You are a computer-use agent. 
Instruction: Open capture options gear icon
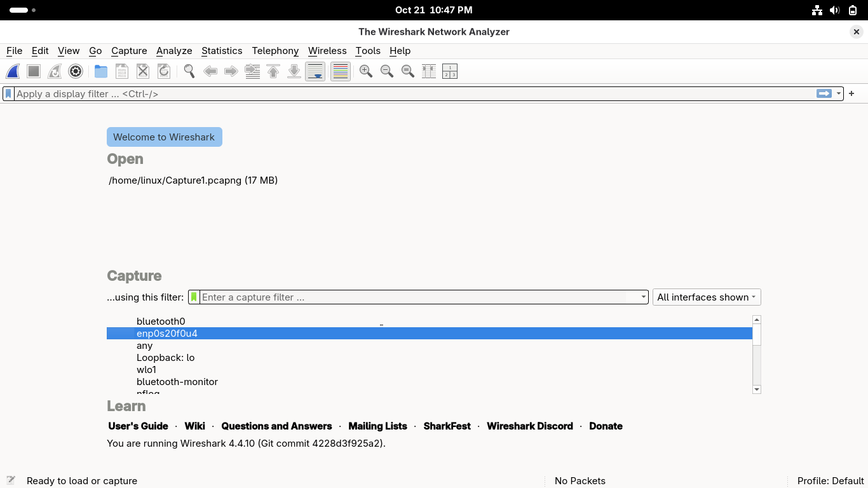pyautogui.click(x=76, y=72)
